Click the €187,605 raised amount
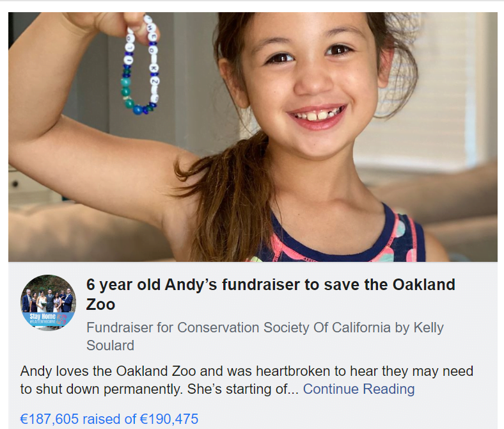 (x=49, y=419)
